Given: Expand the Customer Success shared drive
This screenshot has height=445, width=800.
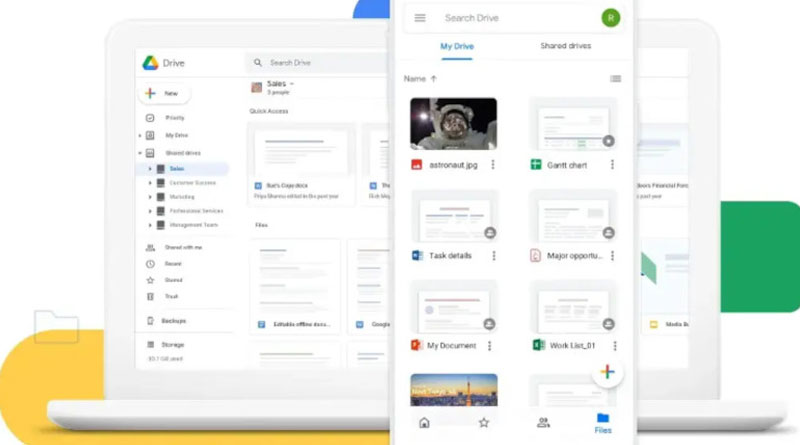Looking at the screenshot, I should [x=149, y=183].
